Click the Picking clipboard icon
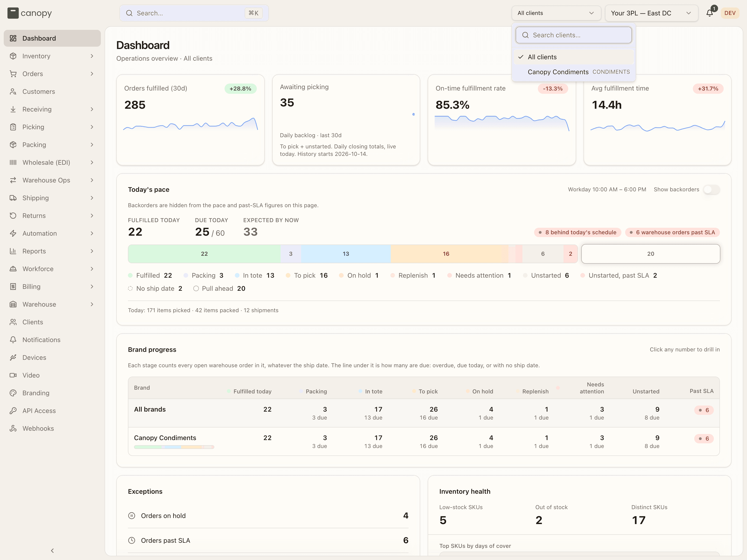Viewport: 747px width, 560px height. click(13, 127)
